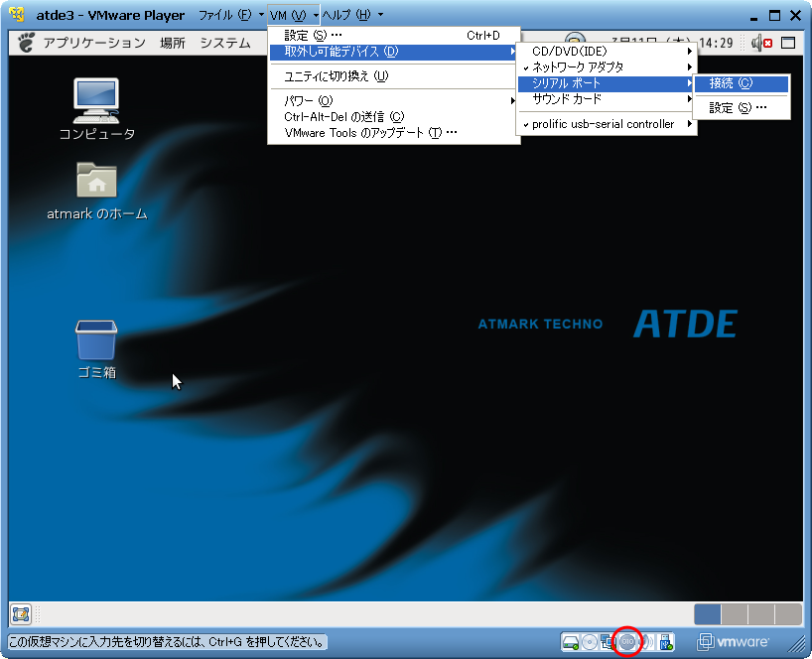Open the コンピュータ desktop icon
This screenshot has width=812, height=659.
tap(97, 109)
